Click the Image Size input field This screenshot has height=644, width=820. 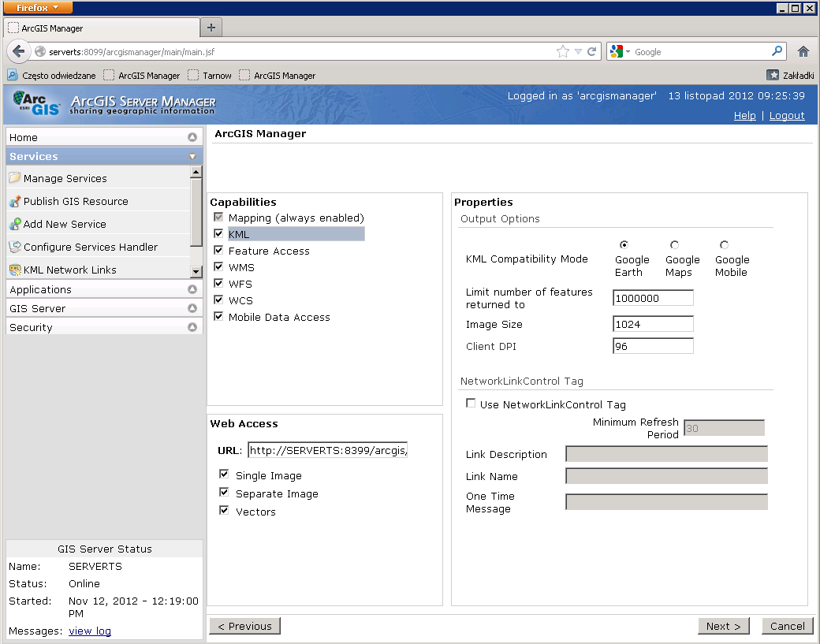tap(653, 324)
